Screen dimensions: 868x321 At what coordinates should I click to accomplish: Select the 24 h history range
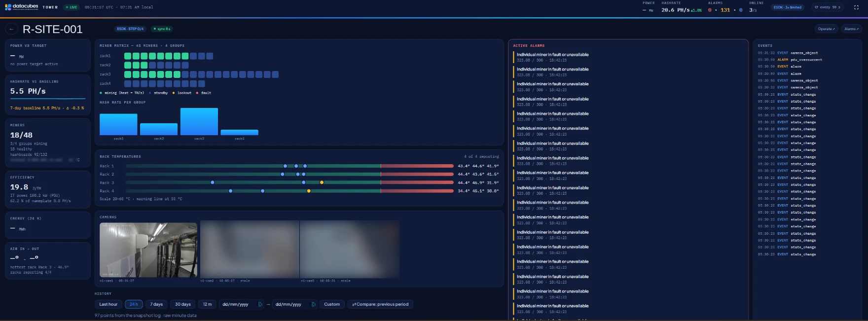[134, 304]
